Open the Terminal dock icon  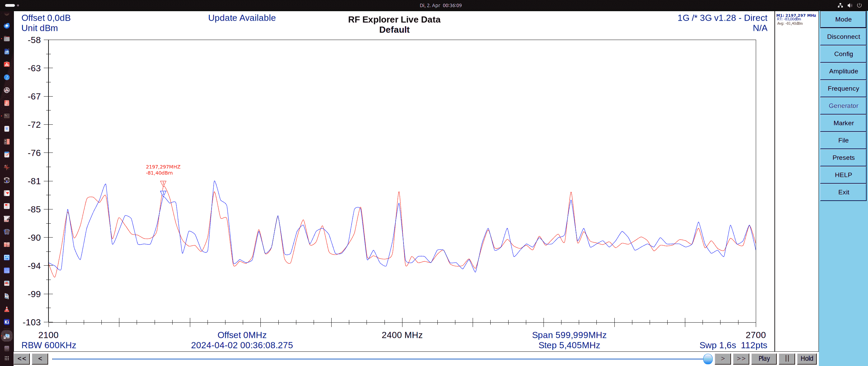tap(7, 116)
